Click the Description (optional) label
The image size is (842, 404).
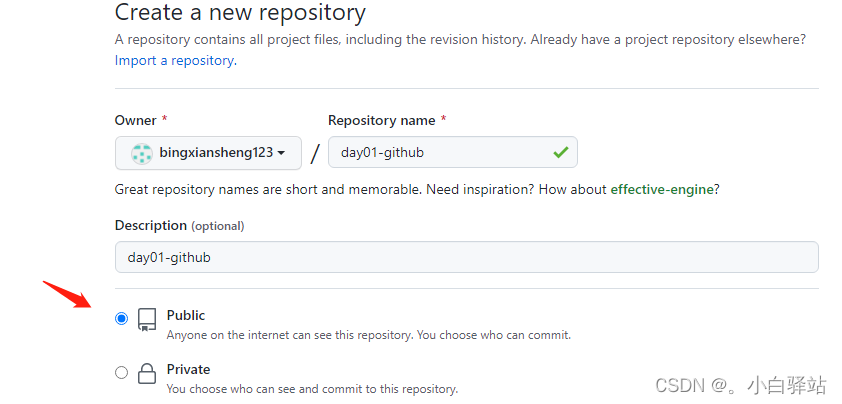click(x=179, y=226)
